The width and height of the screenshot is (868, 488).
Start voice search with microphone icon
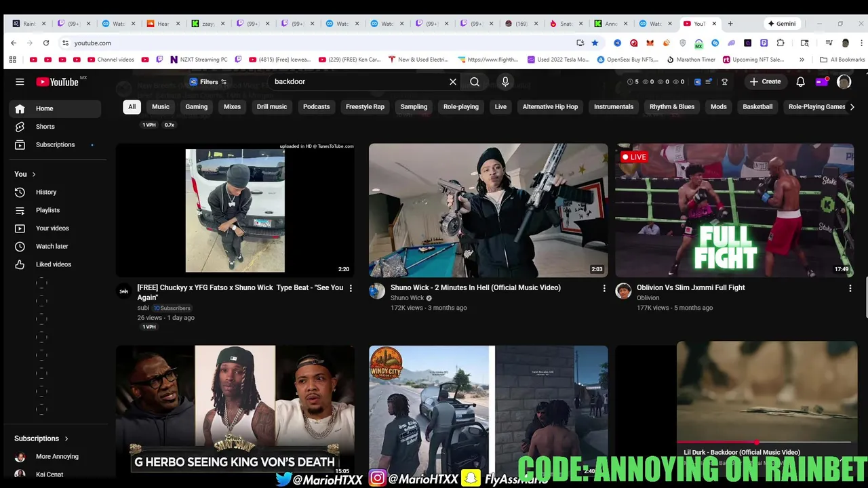pyautogui.click(x=505, y=82)
